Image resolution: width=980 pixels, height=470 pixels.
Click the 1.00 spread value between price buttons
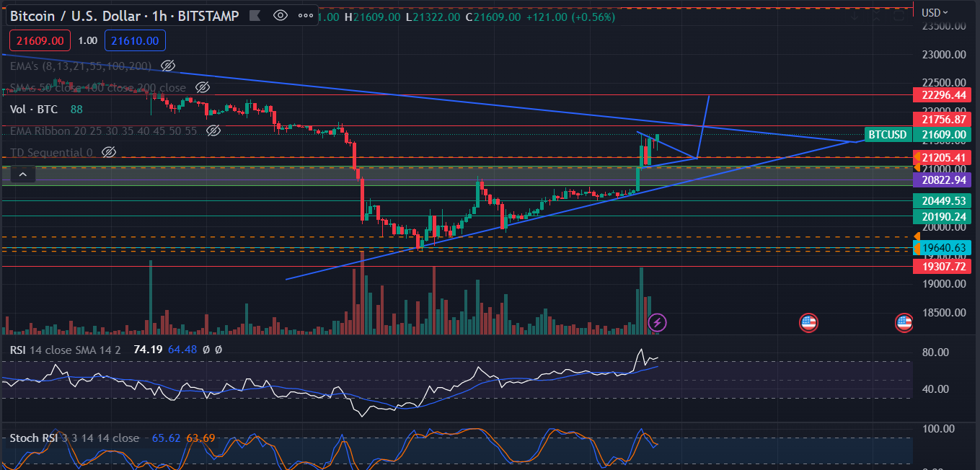tap(87, 41)
